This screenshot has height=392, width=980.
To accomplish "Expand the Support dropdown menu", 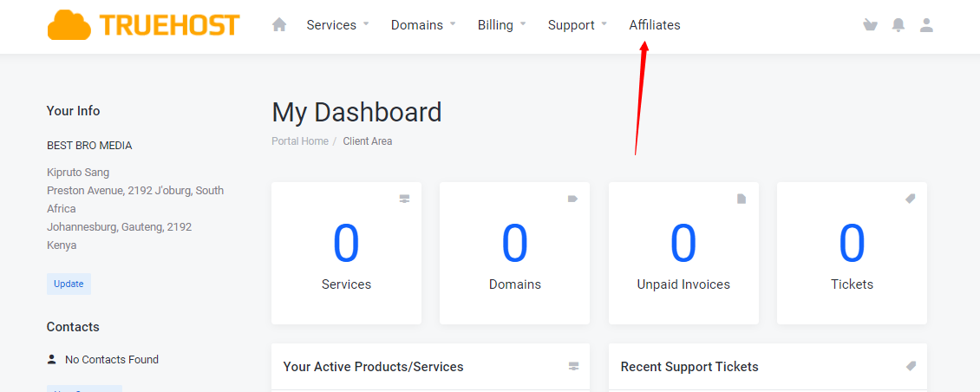I will (x=578, y=25).
